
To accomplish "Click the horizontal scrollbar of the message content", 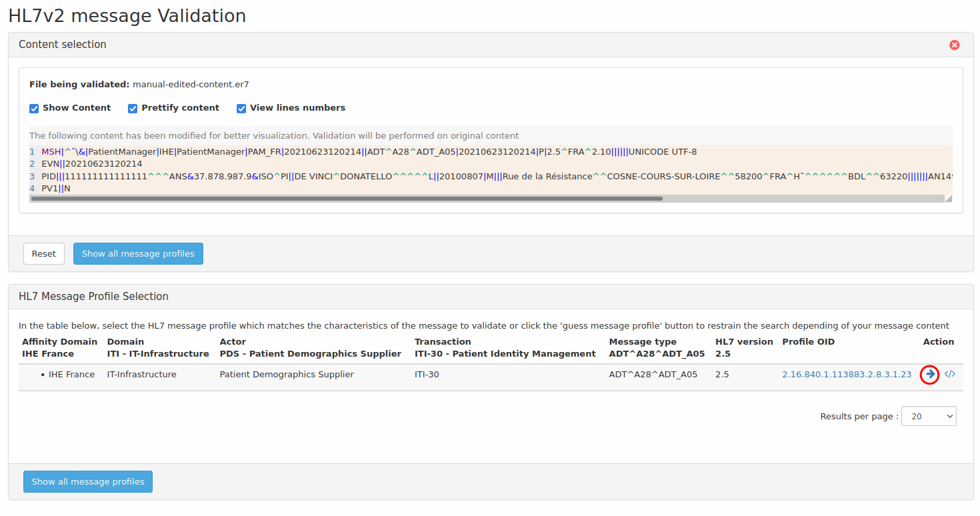I will click(347, 198).
